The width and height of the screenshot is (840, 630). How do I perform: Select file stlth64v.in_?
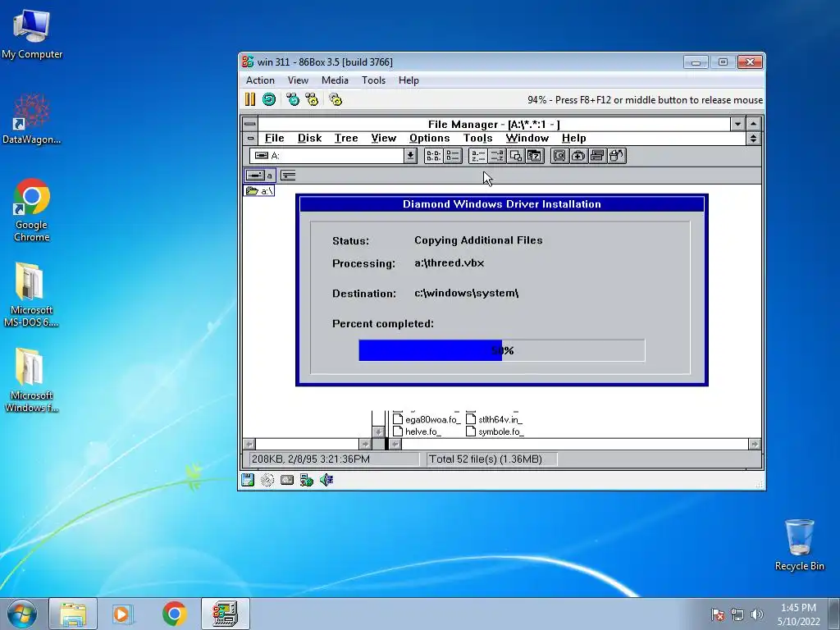(494, 419)
